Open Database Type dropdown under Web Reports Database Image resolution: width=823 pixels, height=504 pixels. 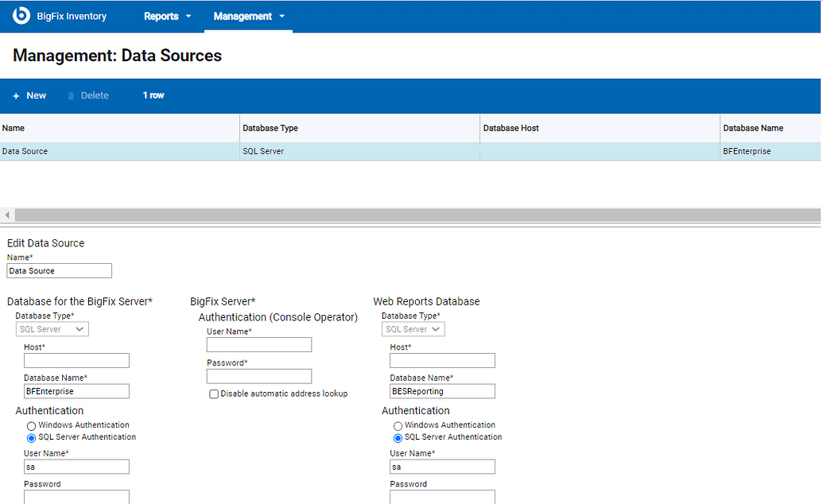(413, 328)
